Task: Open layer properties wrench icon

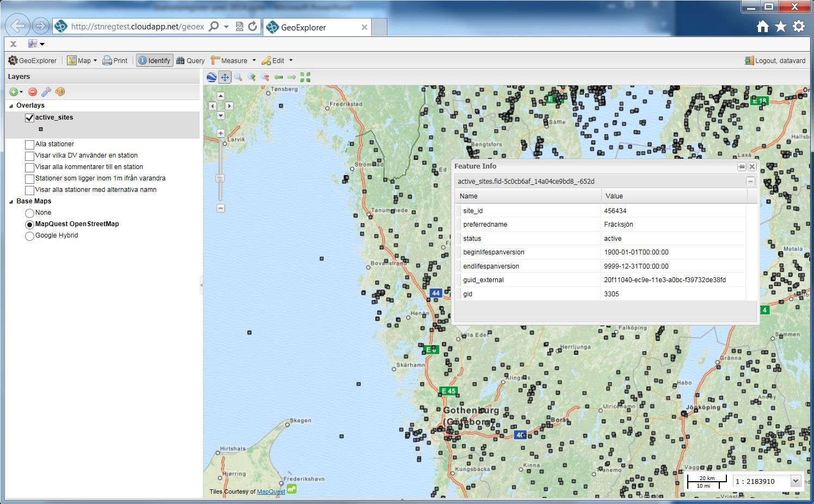Action: tap(46, 92)
